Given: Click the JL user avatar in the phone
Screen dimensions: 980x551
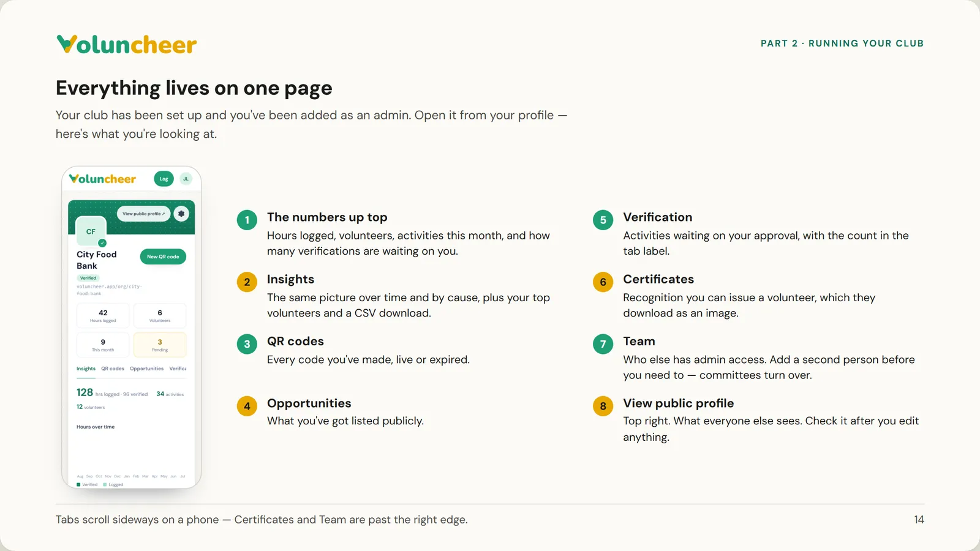Looking at the screenshot, I should 186,179.
